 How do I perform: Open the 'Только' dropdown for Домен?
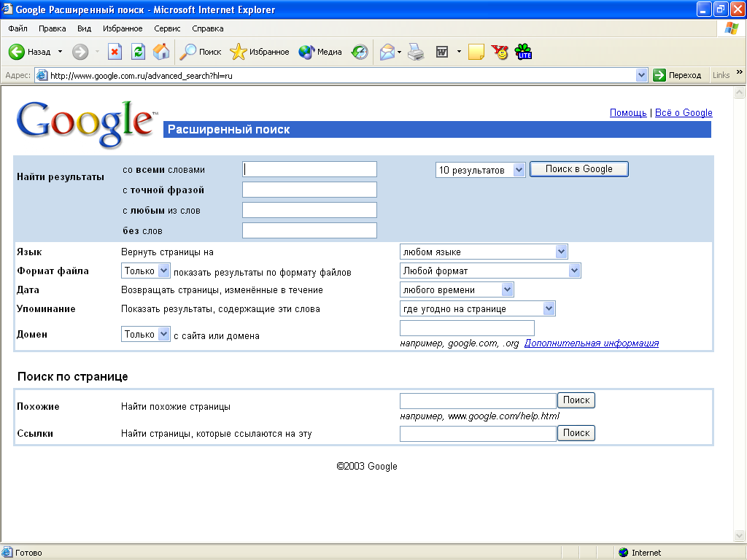pos(145,334)
